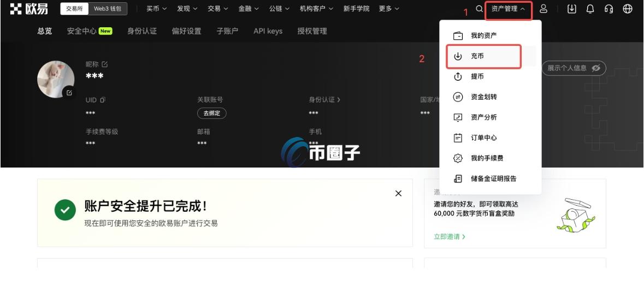Toggle 展示个人信息 visibility
The height and width of the screenshot is (305, 644).
[574, 68]
